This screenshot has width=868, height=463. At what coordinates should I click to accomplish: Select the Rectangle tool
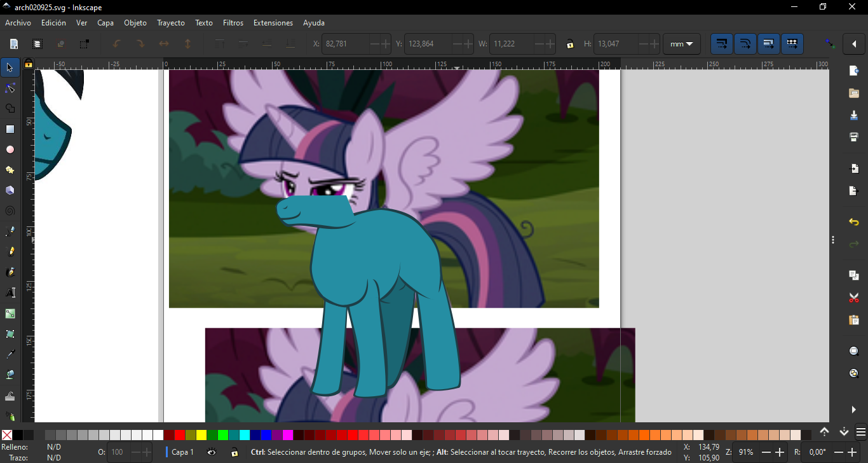10,129
